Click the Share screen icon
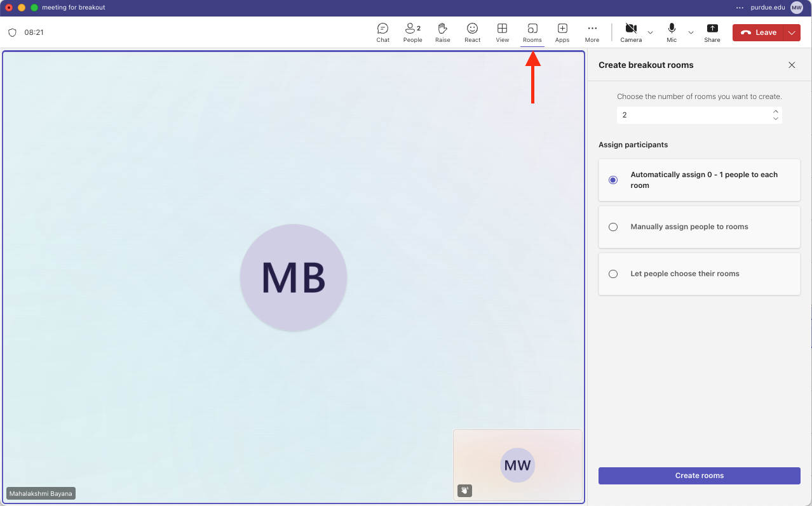The height and width of the screenshot is (506, 812). click(712, 32)
